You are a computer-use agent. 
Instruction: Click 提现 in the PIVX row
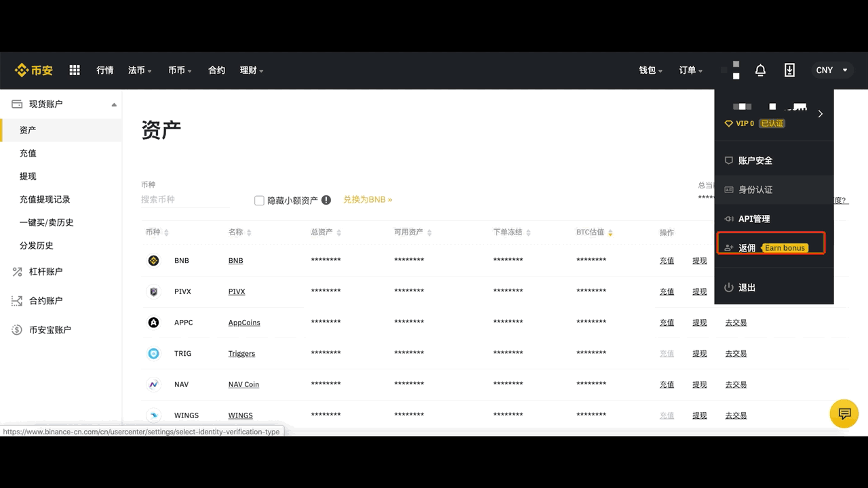click(699, 292)
